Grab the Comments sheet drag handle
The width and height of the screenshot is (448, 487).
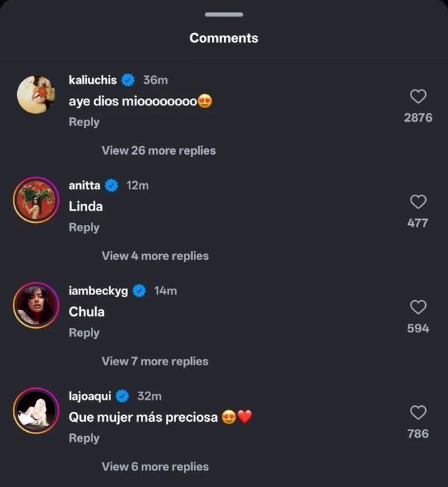[224, 14]
